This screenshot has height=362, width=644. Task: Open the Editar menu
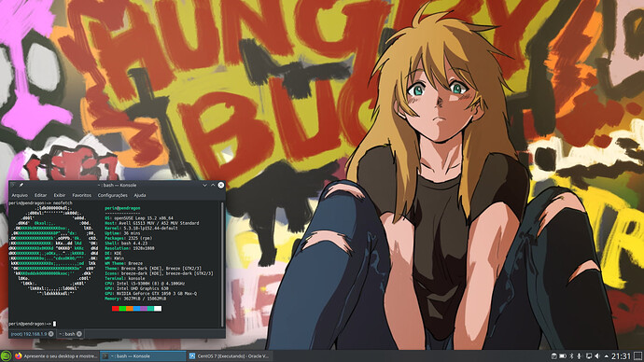40,195
